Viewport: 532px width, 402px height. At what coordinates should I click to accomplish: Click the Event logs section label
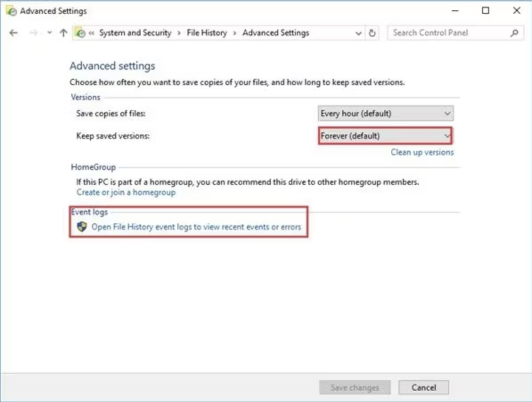tap(89, 212)
